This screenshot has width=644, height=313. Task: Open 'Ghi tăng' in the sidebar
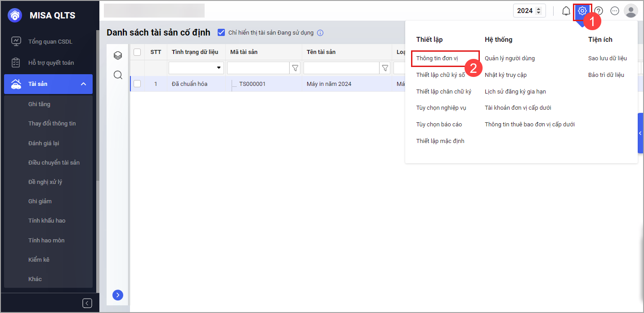point(39,104)
